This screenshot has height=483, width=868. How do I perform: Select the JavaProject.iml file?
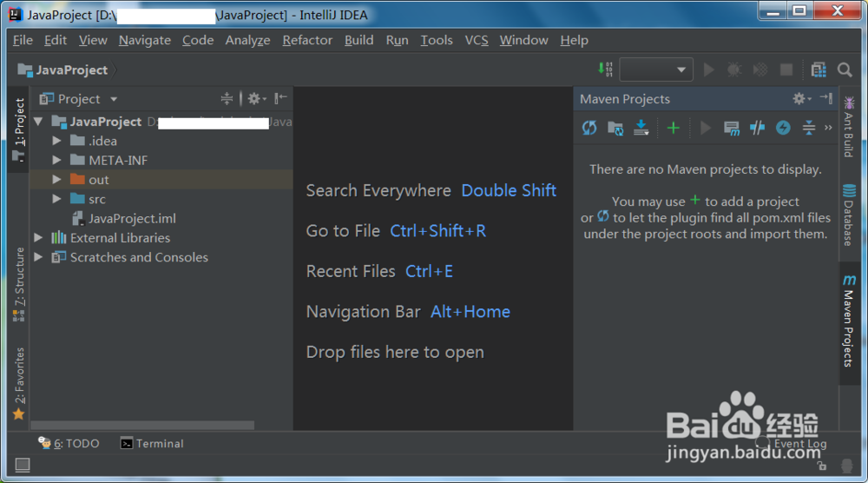click(132, 219)
